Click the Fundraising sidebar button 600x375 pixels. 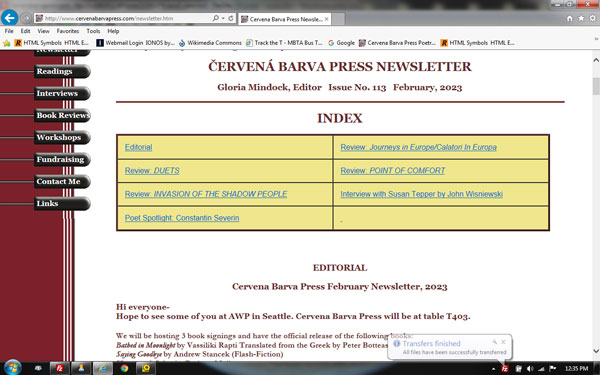point(62,159)
